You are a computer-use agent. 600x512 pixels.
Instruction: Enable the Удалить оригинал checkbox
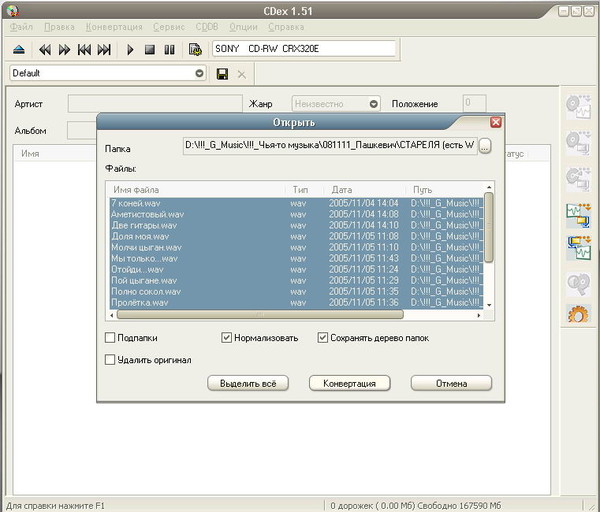pos(110,360)
